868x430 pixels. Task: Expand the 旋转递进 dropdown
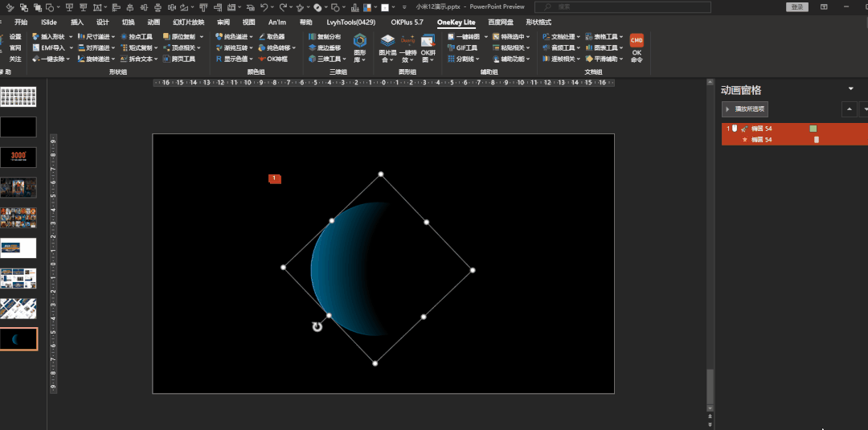pyautogui.click(x=113, y=59)
